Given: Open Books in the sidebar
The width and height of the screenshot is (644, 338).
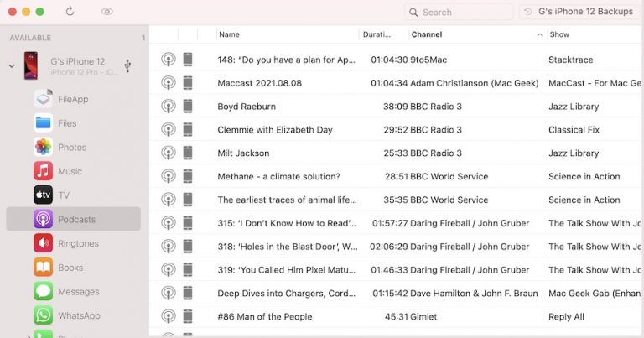Looking at the screenshot, I should tap(70, 268).
